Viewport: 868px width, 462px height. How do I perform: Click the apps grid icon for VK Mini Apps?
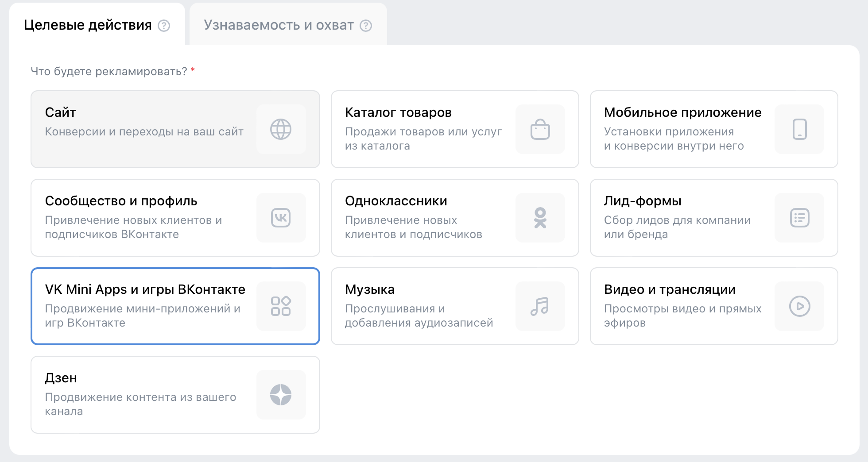point(281,306)
